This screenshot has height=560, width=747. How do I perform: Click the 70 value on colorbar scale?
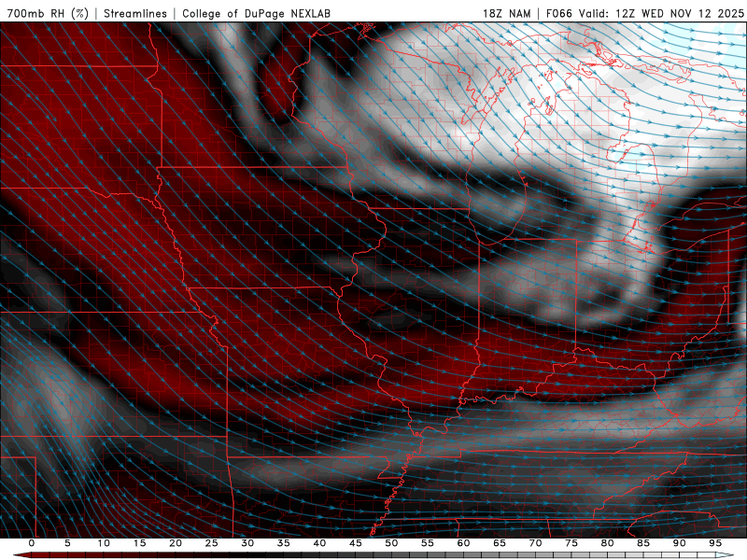tap(535, 543)
